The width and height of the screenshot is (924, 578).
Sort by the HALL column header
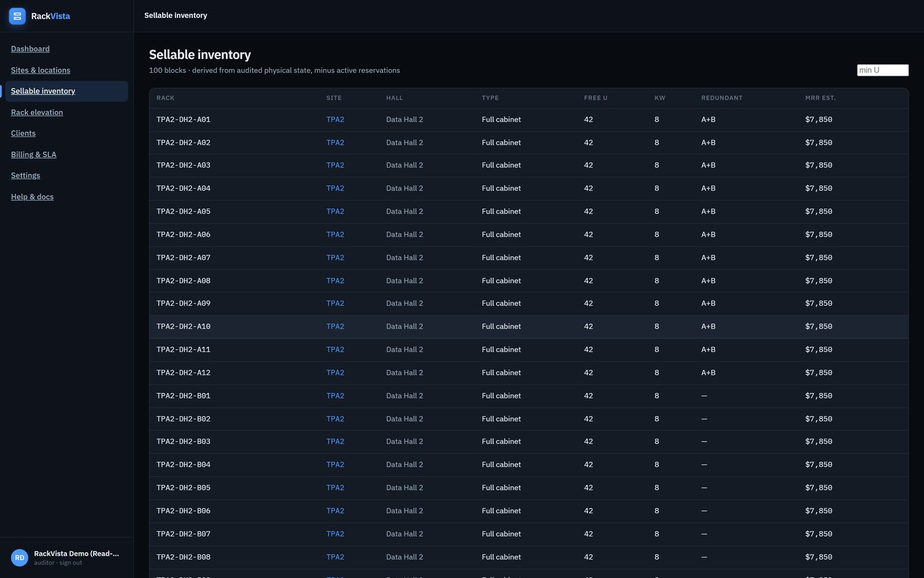394,98
